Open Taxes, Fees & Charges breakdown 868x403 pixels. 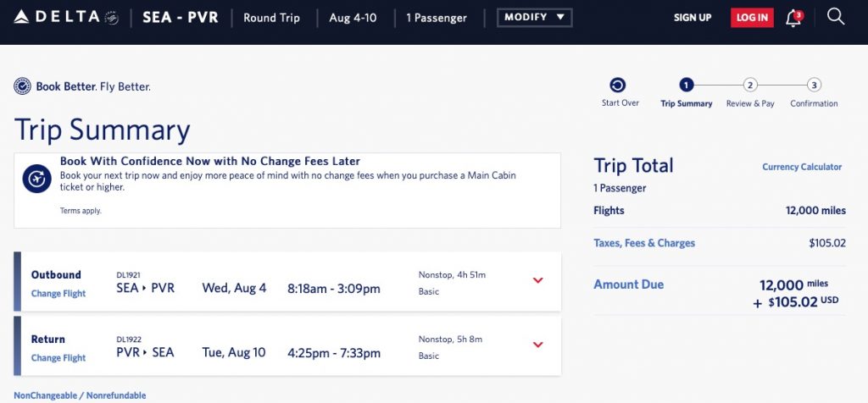(644, 243)
